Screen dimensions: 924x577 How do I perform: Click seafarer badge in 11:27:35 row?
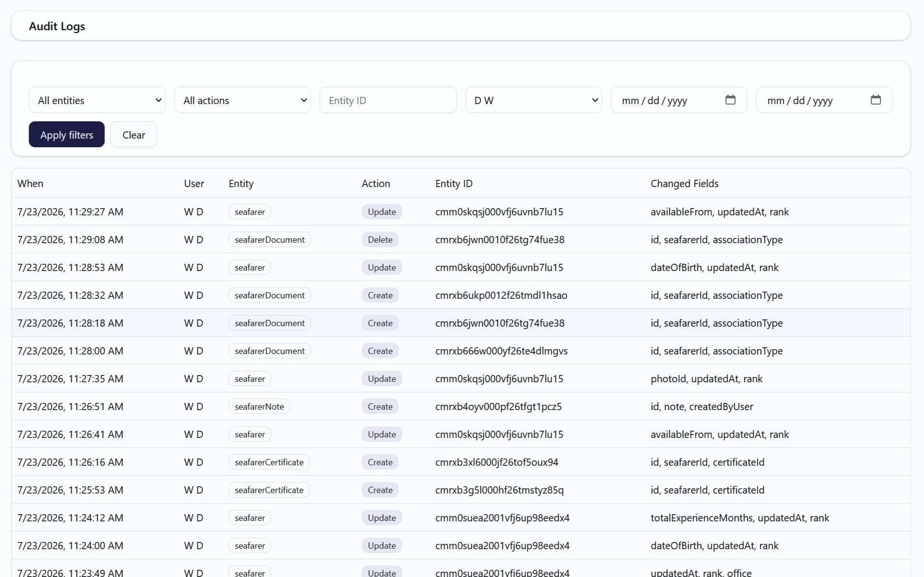249,378
